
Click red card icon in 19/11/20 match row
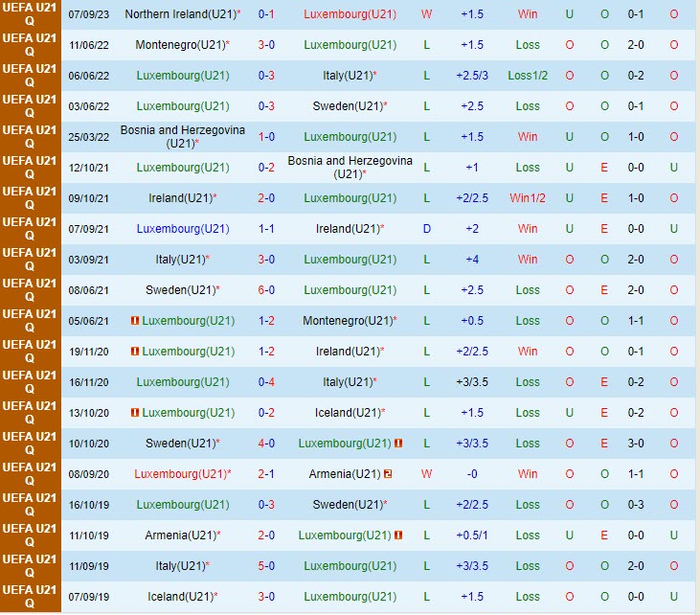135,352
